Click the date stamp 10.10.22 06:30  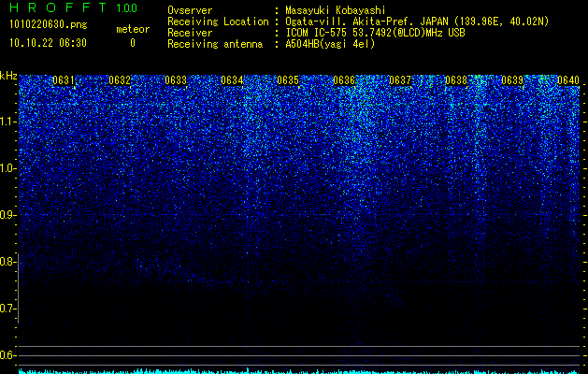click(x=48, y=43)
